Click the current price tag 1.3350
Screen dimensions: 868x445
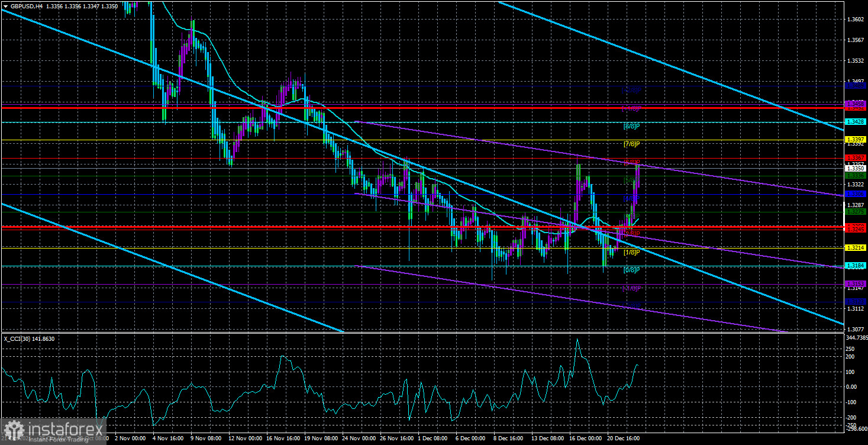856,168
